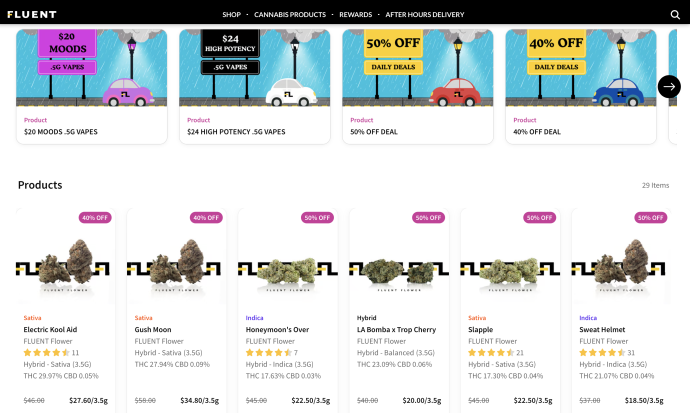Screen dimensions: 690x413
Task: Click 'Sativa' label above Gush Moon
Action: [143, 318]
